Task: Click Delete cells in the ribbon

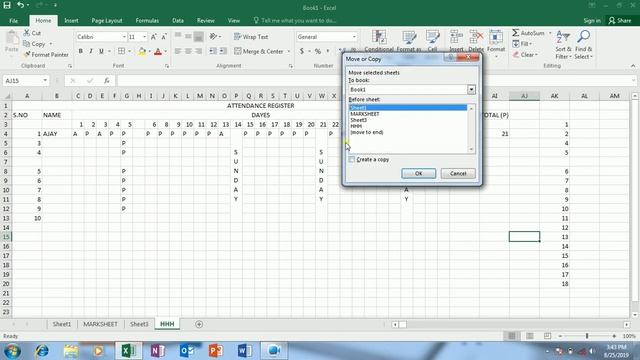Action: pyautogui.click(x=476, y=41)
